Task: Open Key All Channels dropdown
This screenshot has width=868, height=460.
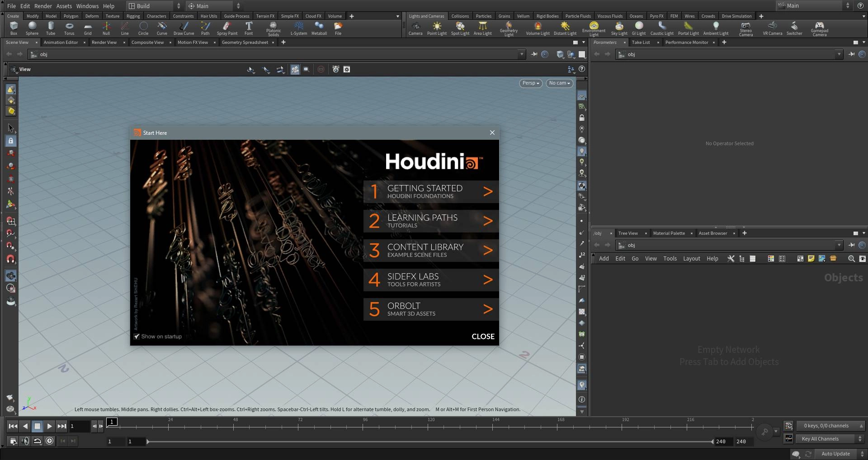Action: [830, 439]
